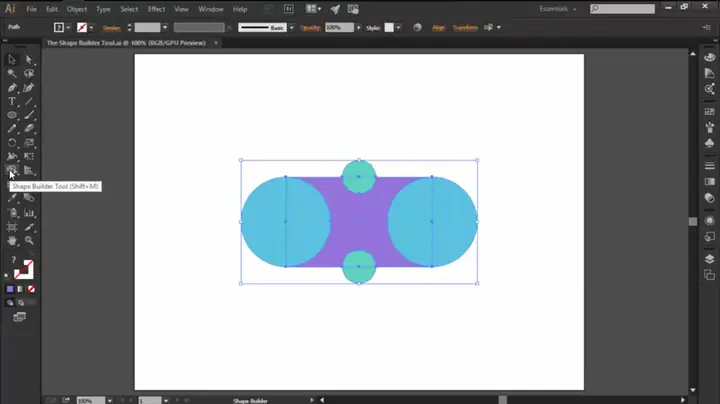Set paint mode to Color
The height and width of the screenshot is (404, 720).
coord(10,289)
